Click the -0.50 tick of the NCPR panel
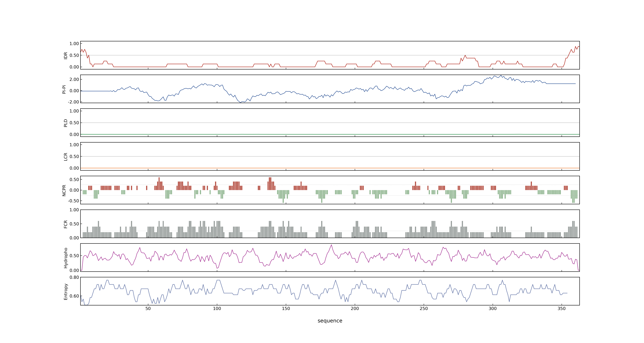The image size is (644, 343). [x=73, y=201]
